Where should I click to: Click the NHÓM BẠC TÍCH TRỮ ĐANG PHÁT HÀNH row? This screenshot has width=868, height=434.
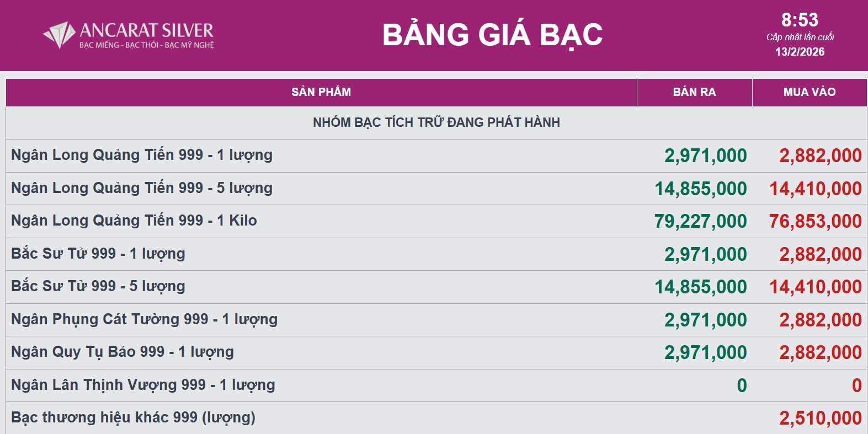coord(436,122)
